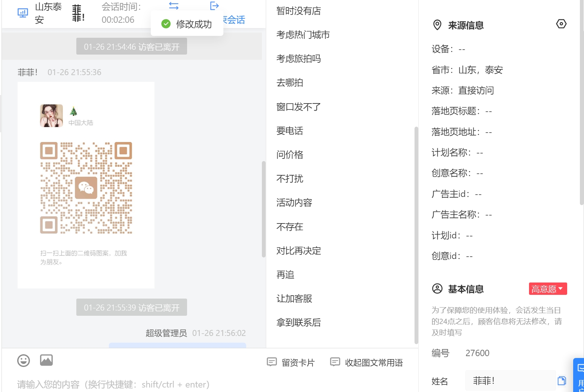Click the 会话时间 00:02:06 timer
Screen dimensions: 584x392
(121, 13)
